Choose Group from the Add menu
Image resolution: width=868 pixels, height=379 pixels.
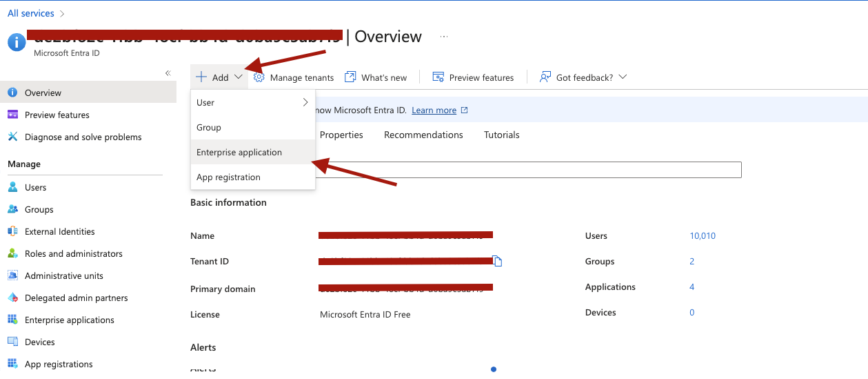click(x=253, y=127)
